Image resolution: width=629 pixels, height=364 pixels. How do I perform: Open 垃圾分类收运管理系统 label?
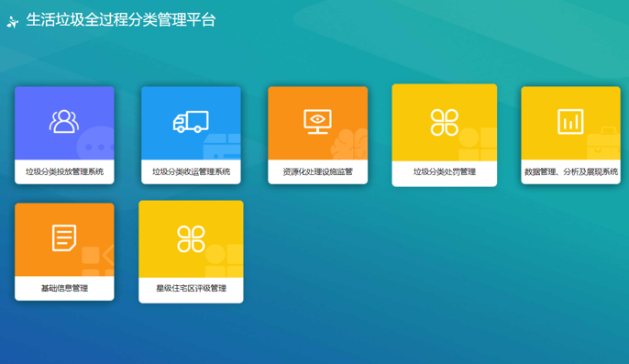(191, 171)
